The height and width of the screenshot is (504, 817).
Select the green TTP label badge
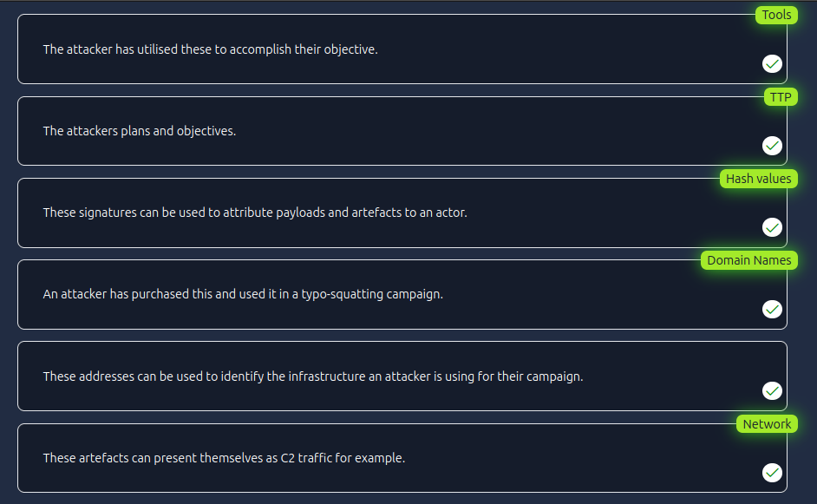coord(781,97)
